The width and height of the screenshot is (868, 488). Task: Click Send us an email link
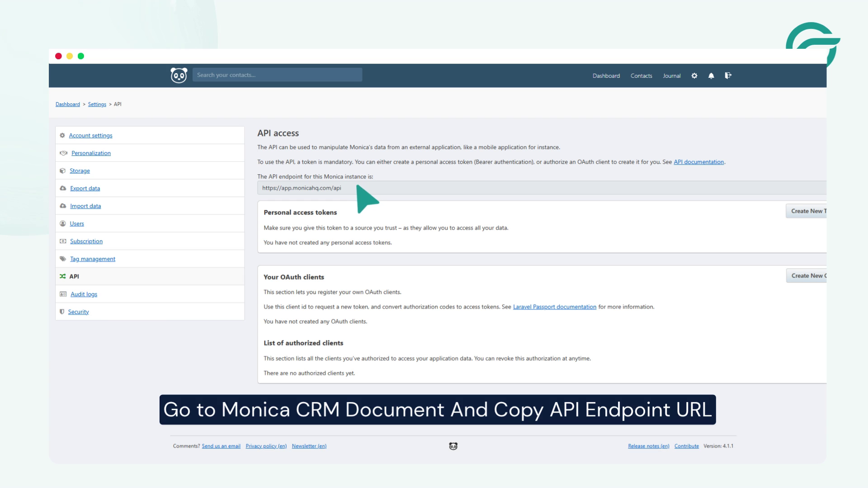click(221, 446)
